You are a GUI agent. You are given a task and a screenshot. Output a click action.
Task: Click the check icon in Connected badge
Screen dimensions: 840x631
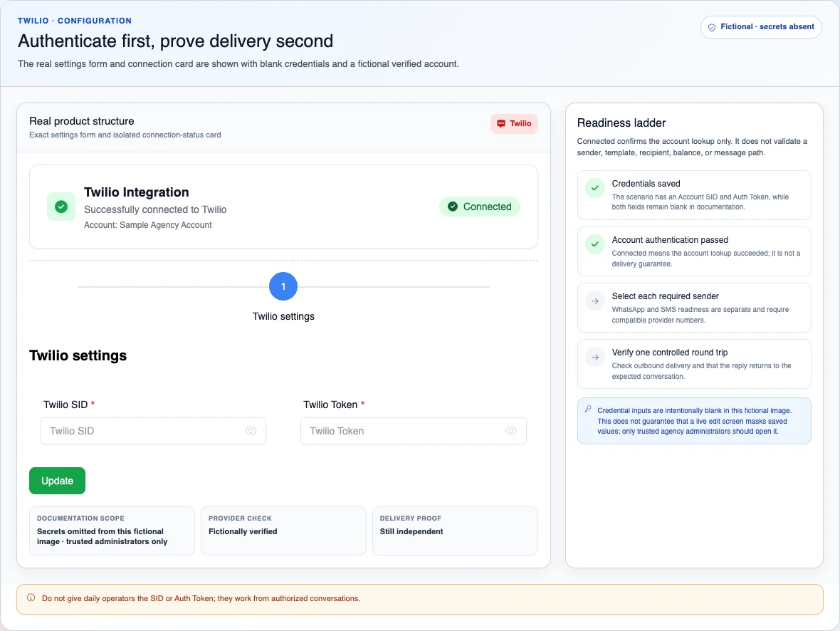point(453,207)
